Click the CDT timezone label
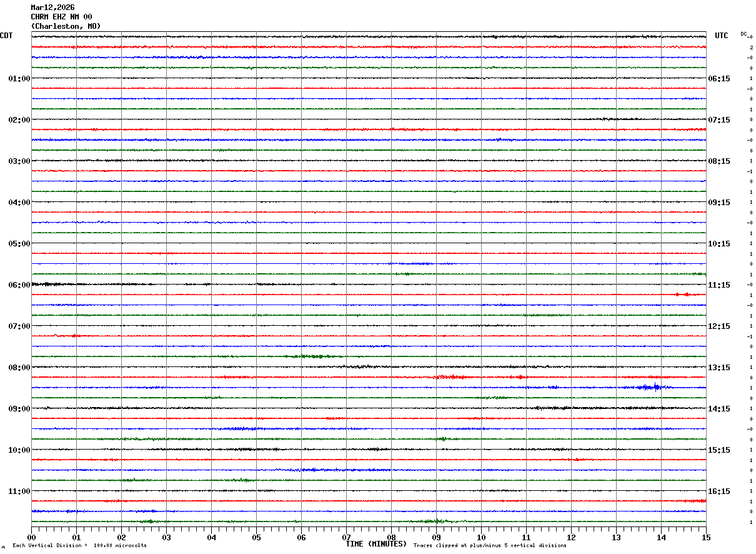 (x=6, y=36)
